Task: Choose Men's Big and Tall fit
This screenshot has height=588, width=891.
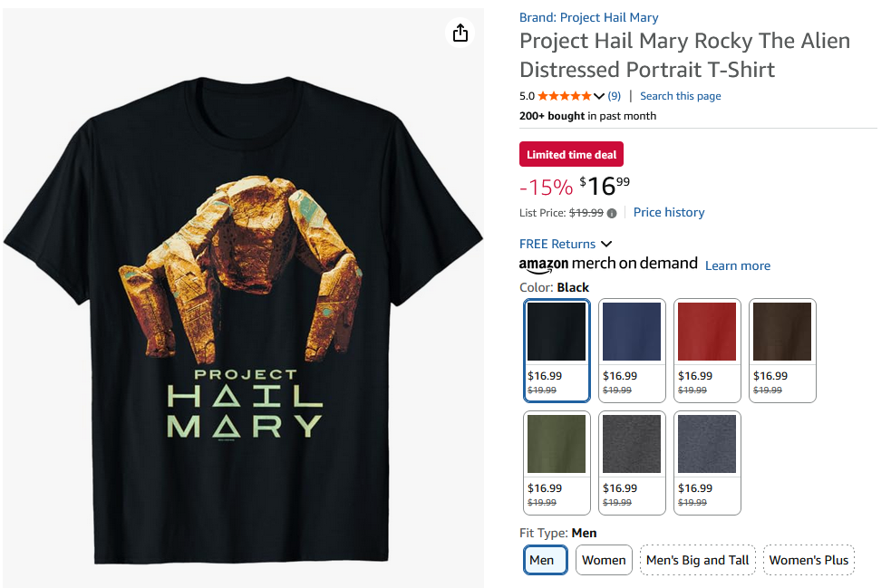Action: [x=697, y=560]
